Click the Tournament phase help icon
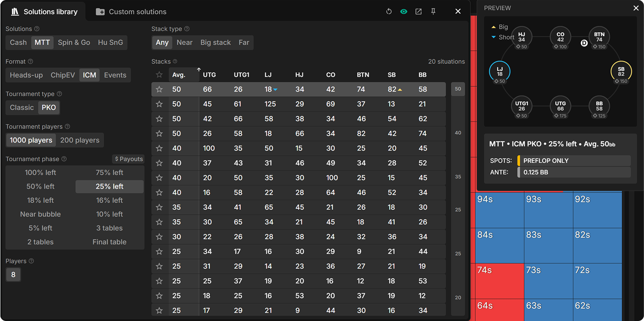Viewport: 644px width, 321px height. coord(64,159)
